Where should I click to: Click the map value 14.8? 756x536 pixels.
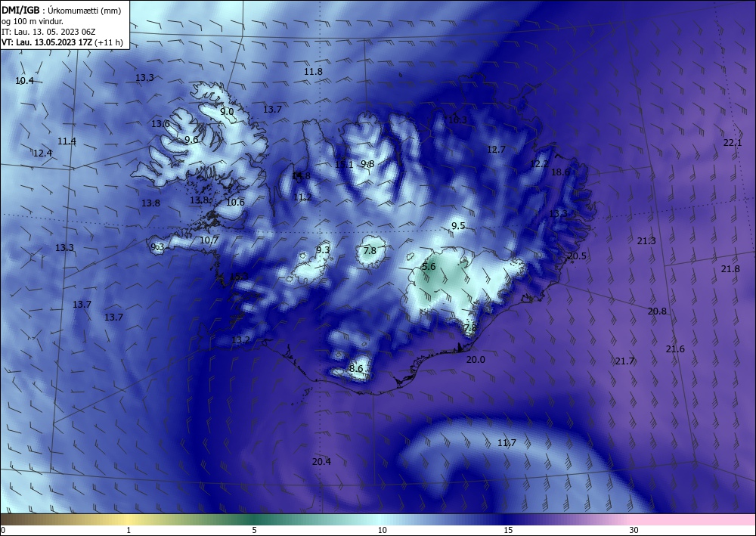tap(302, 176)
